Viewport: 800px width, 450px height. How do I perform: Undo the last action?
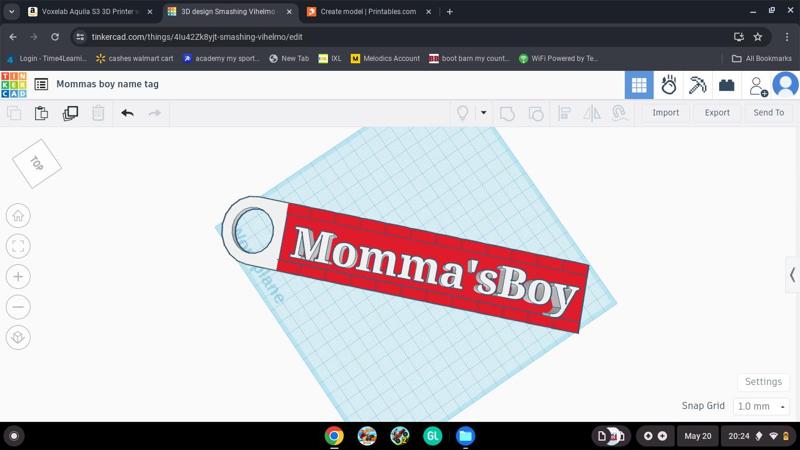click(x=128, y=113)
